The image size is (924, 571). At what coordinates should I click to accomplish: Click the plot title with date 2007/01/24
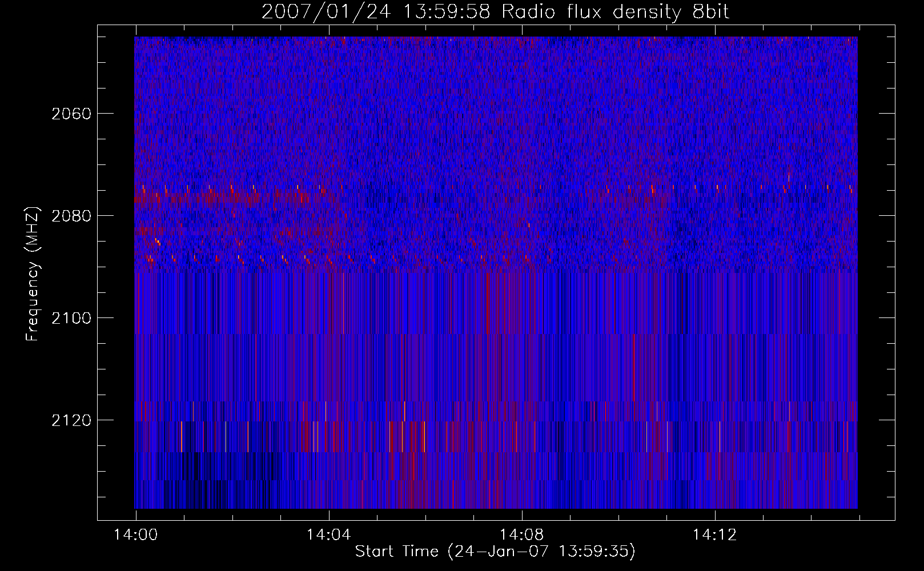pyautogui.click(x=495, y=12)
